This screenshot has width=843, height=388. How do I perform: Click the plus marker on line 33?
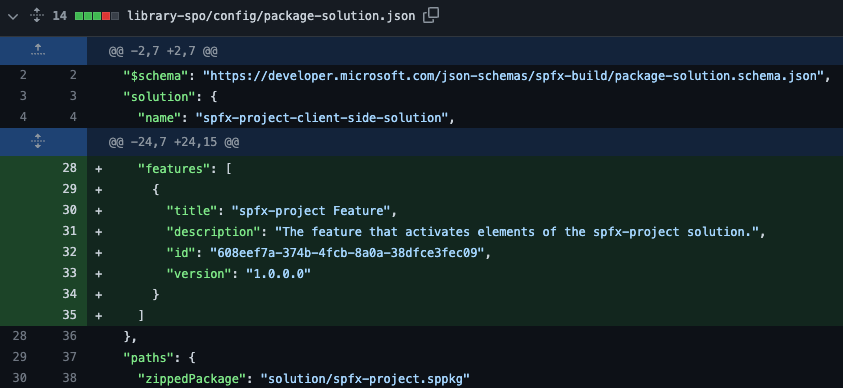[x=98, y=274]
